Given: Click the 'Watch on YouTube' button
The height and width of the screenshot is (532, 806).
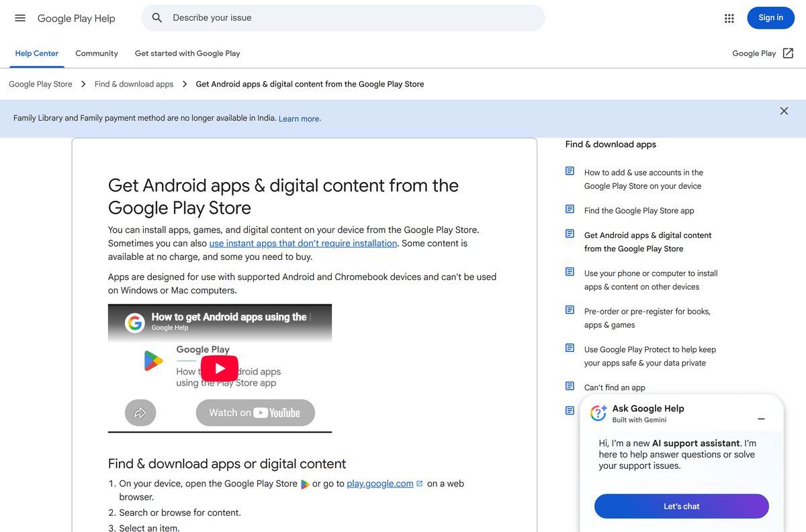Looking at the screenshot, I should [x=255, y=413].
